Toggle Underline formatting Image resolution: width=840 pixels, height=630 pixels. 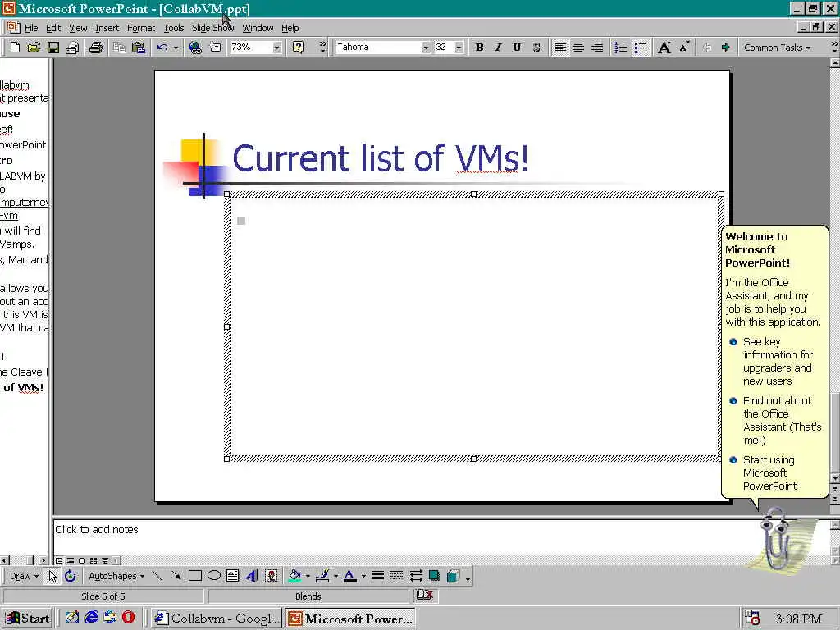pyautogui.click(x=517, y=48)
